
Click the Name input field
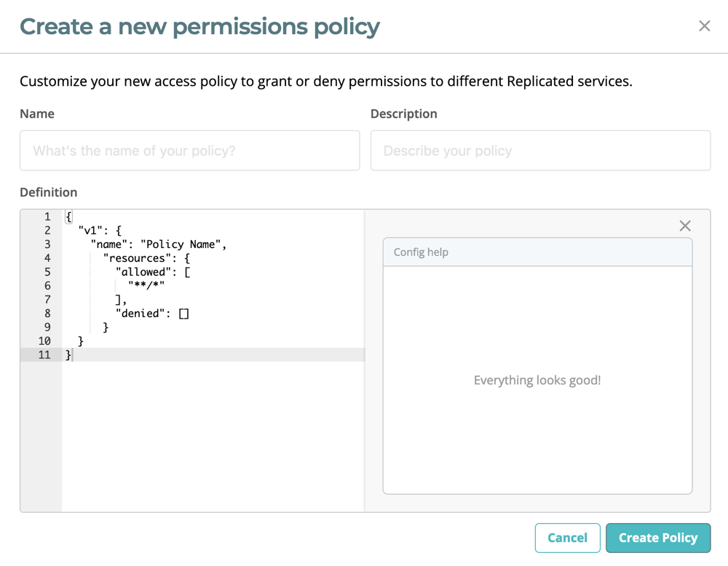[189, 151]
